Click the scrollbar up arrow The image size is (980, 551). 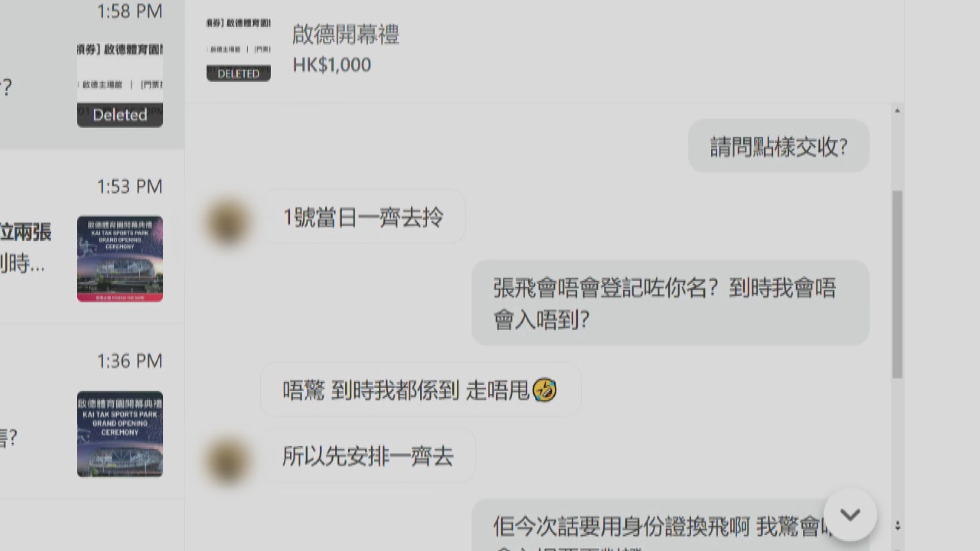(x=897, y=111)
